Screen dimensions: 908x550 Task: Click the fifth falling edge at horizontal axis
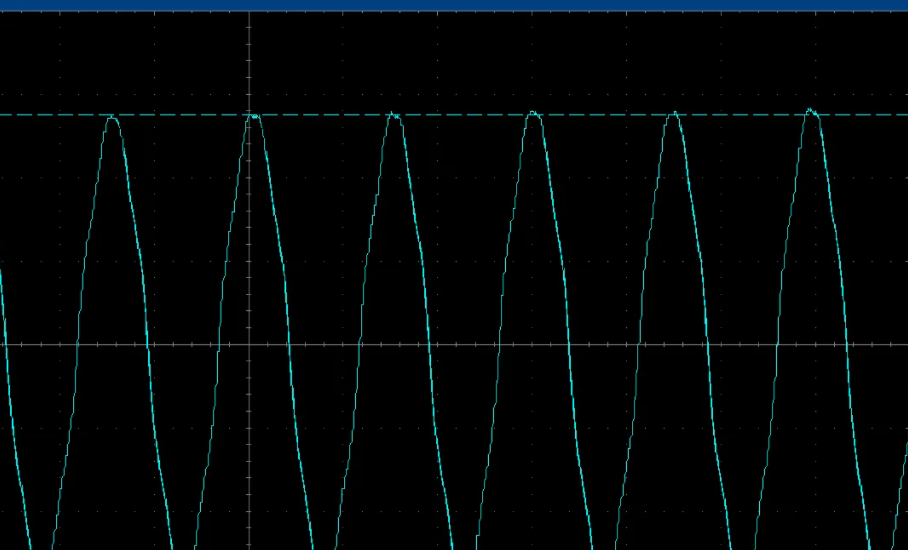pos(708,344)
